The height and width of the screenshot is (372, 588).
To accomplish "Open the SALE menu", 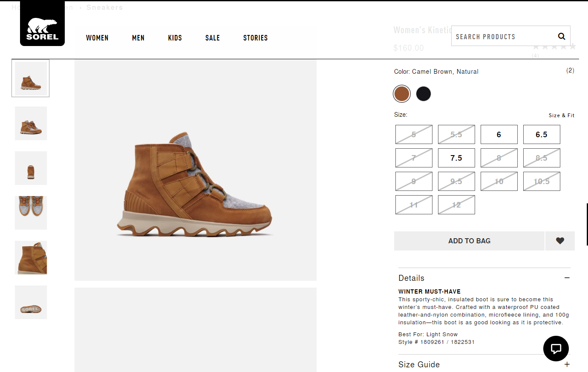I will [212, 38].
